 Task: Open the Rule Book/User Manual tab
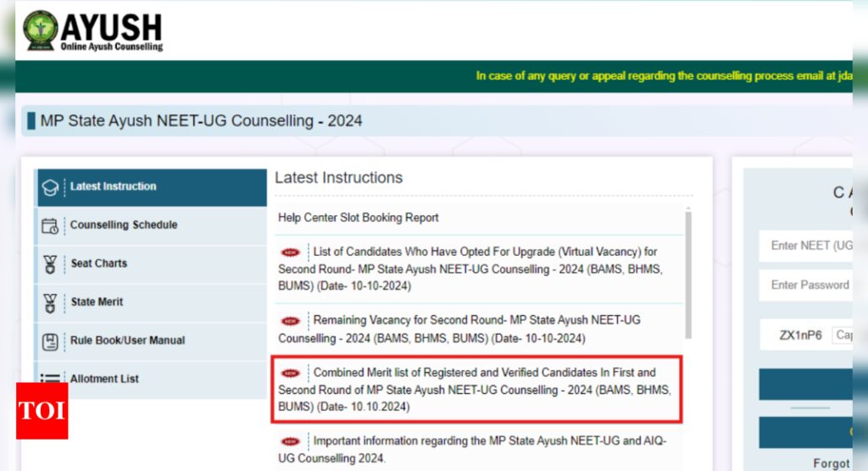pos(151,341)
